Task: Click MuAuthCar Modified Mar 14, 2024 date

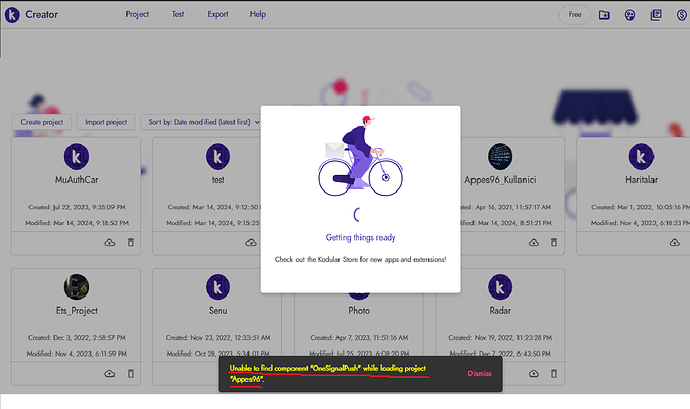Action: tap(77, 223)
